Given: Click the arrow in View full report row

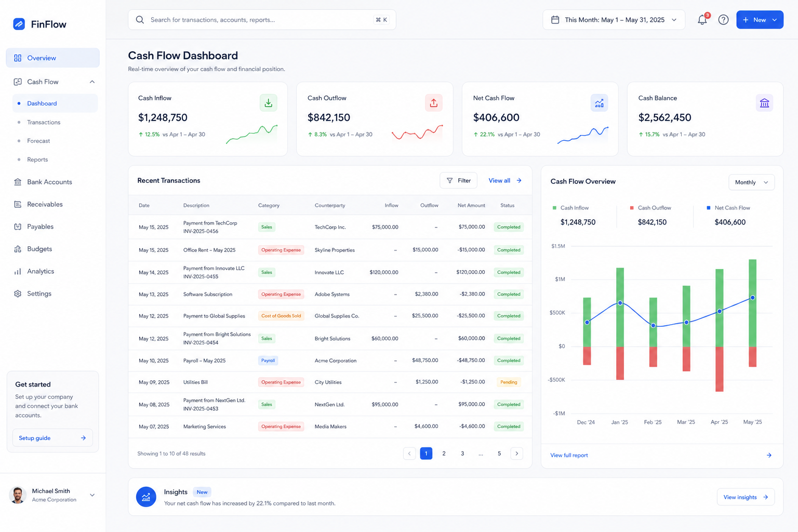Looking at the screenshot, I should tap(769, 455).
